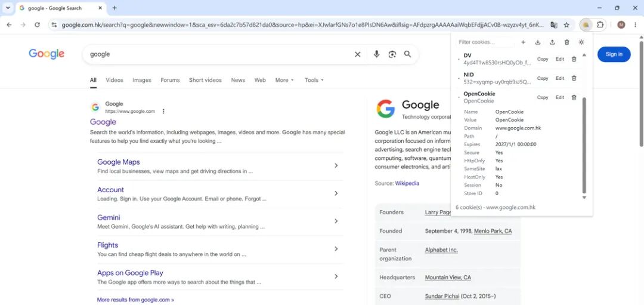644x305 pixels.
Task: Open the Apps on Google Play sitelink
Action: pyautogui.click(x=130, y=273)
